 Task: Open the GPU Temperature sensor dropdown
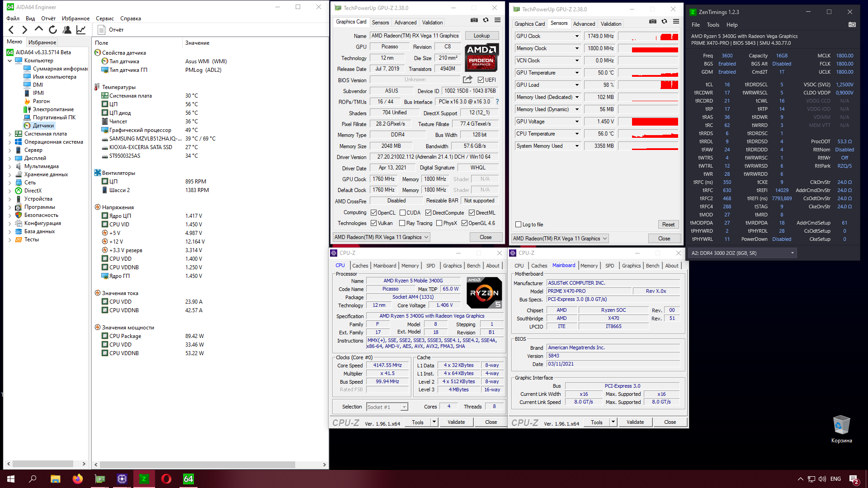(576, 73)
